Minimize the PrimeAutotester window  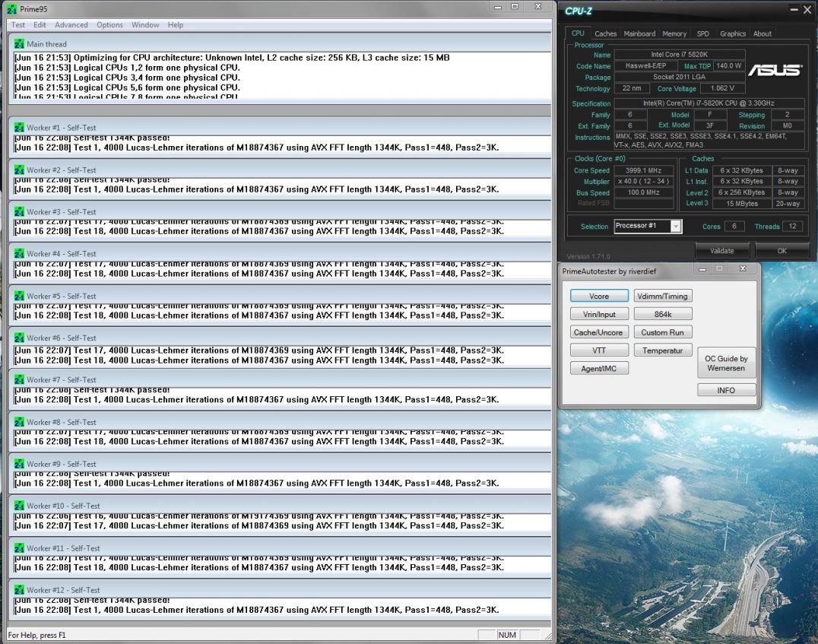click(x=702, y=268)
